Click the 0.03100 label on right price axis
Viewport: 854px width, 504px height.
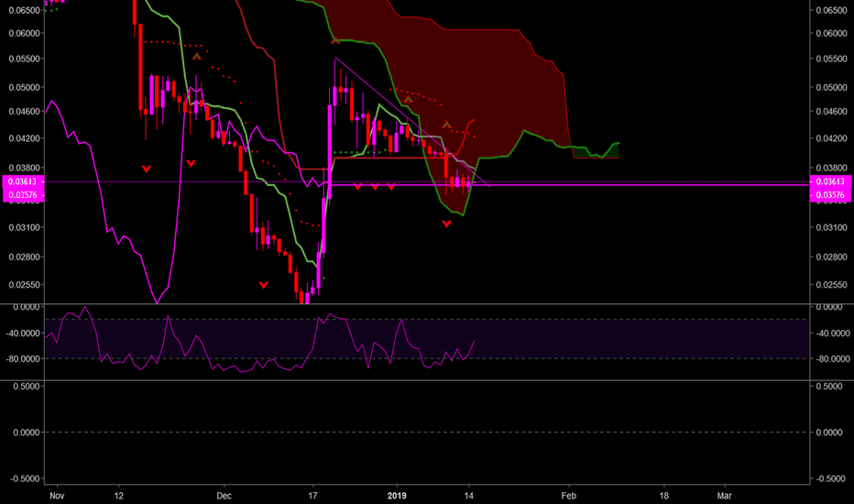[x=831, y=227]
